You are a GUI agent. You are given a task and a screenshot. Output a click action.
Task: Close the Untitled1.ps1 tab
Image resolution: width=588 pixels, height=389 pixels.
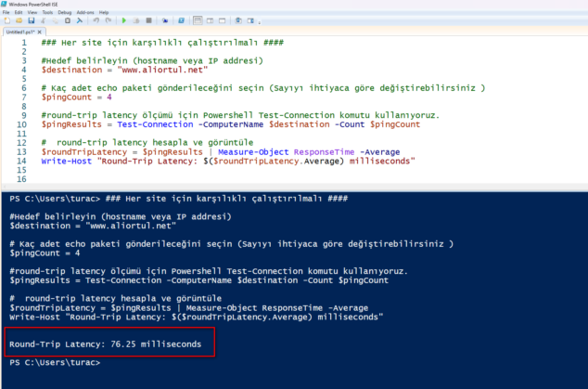tap(40, 32)
